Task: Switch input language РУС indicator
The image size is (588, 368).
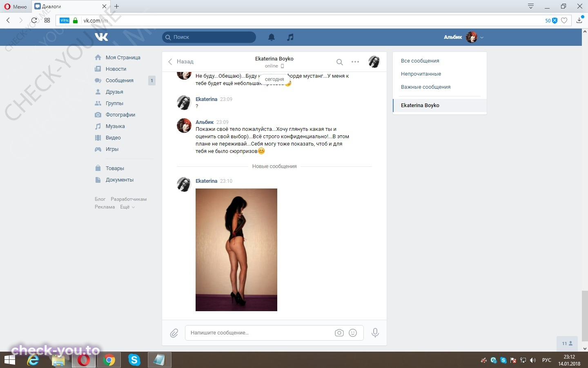Action: [547, 360]
